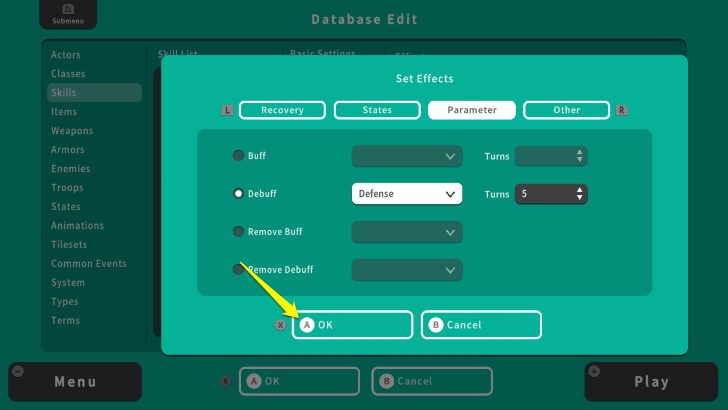The image size is (728, 410).
Task: Confirm Set Effects with OK
Action: click(x=352, y=325)
